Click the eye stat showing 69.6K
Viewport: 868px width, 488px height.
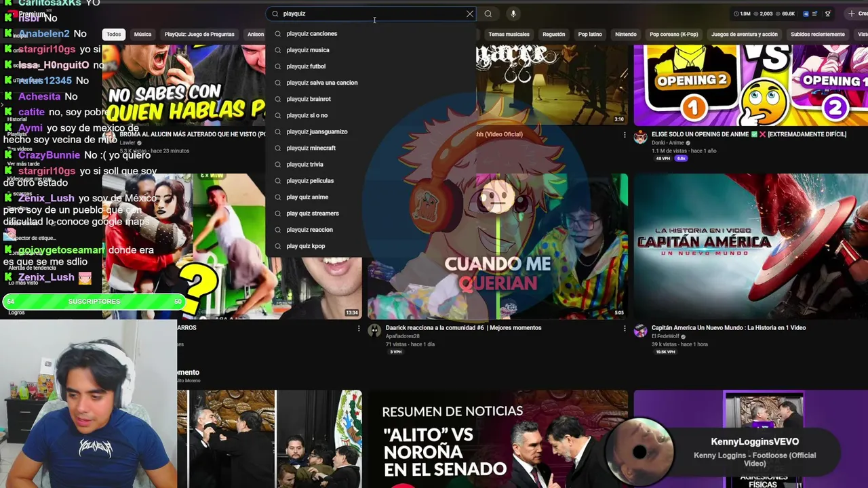785,14
